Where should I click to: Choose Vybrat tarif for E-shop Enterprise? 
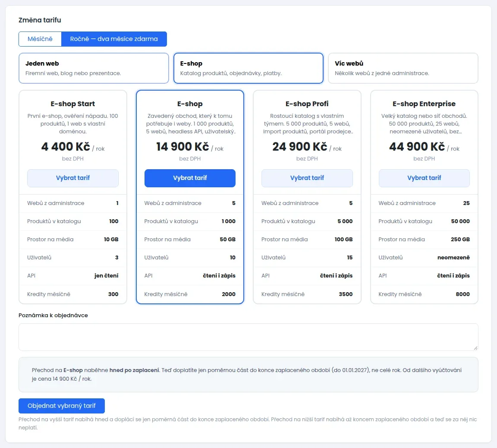tap(424, 178)
